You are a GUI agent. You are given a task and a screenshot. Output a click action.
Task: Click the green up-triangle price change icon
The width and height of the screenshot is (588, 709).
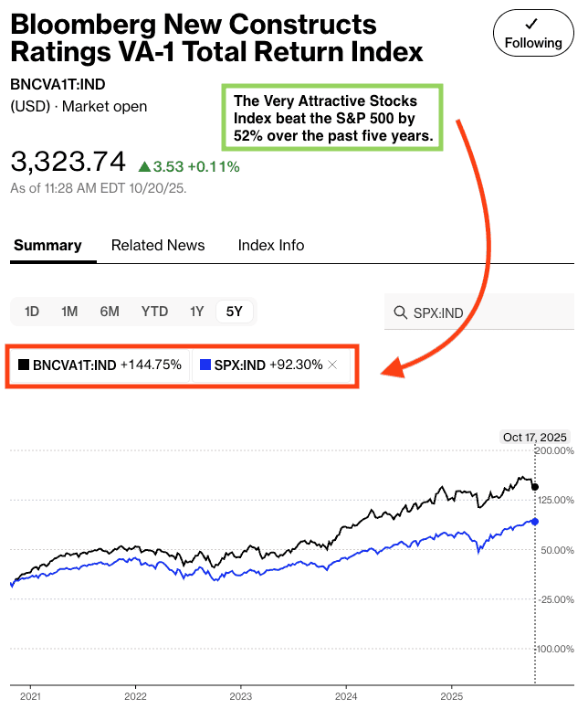tap(143, 166)
